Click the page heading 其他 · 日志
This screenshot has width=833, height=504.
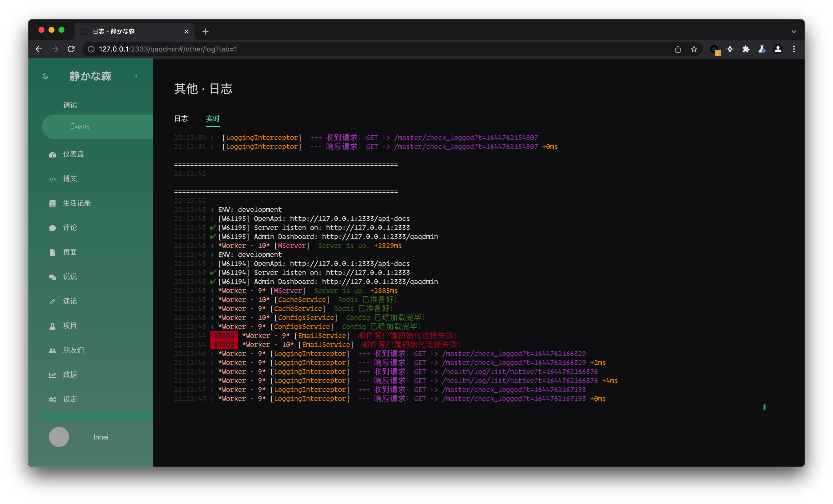[x=203, y=89]
